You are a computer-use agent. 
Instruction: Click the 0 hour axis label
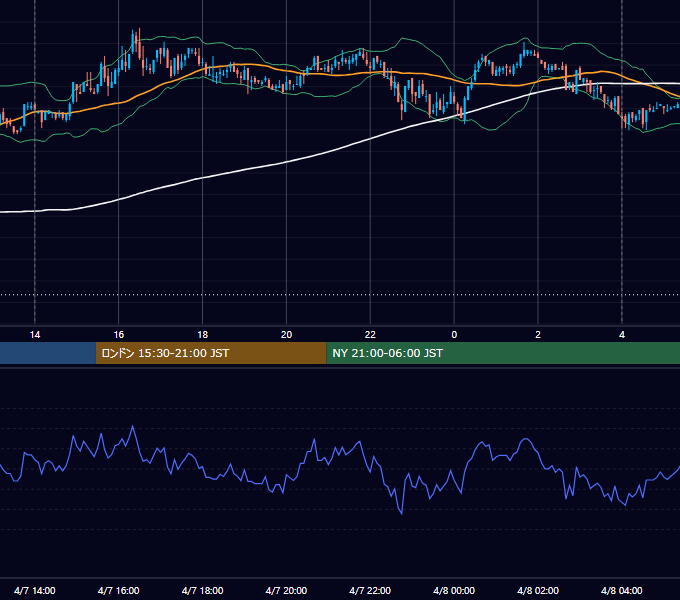point(454,335)
